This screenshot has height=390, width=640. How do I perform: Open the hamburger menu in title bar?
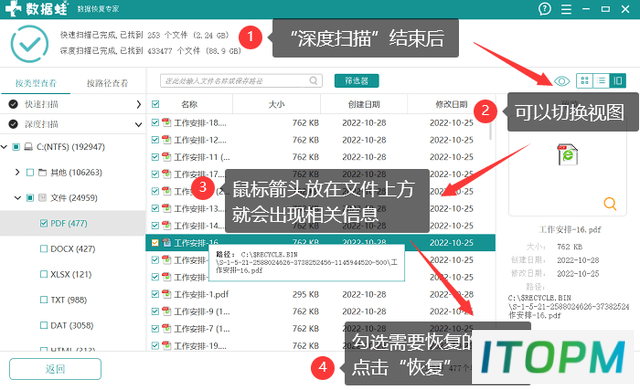566,9
